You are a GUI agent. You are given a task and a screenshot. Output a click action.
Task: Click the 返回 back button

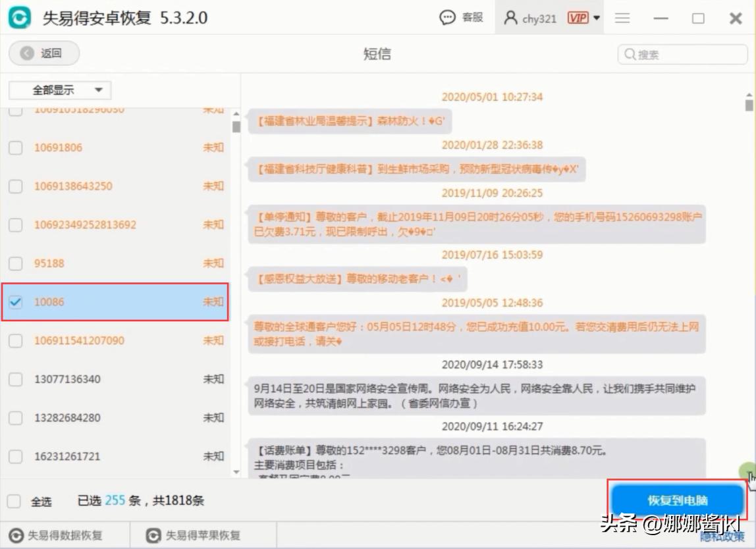pos(43,53)
